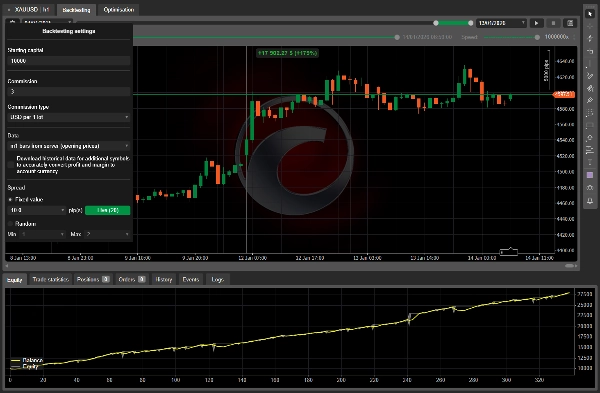Open the Max random spread dropdown
The height and width of the screenshot is (393, 600).
107,234
